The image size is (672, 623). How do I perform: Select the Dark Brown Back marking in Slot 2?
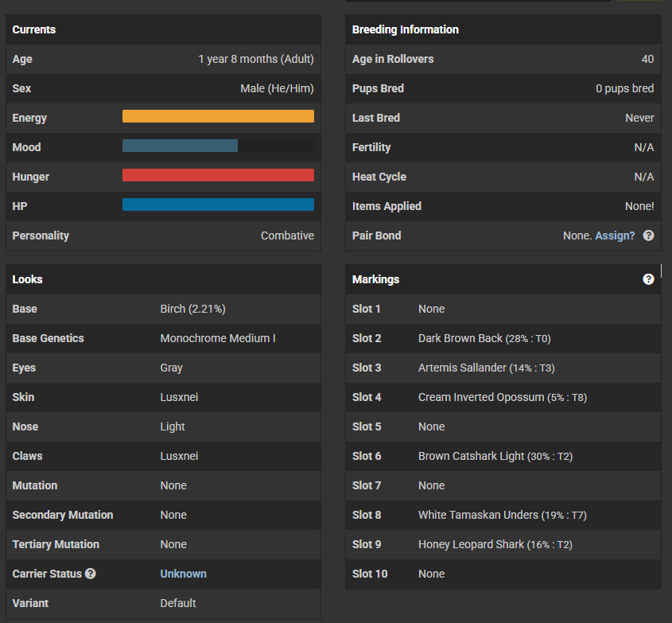tap(460, 338)
